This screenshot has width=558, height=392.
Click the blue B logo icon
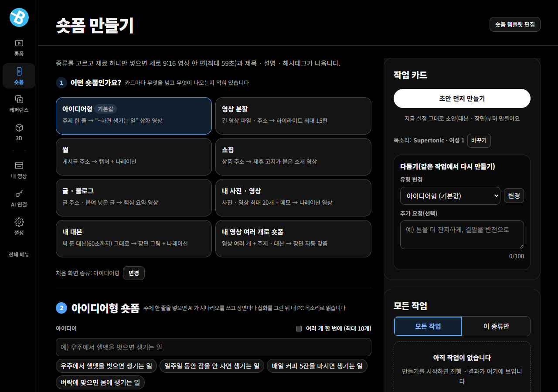point(19,17)
